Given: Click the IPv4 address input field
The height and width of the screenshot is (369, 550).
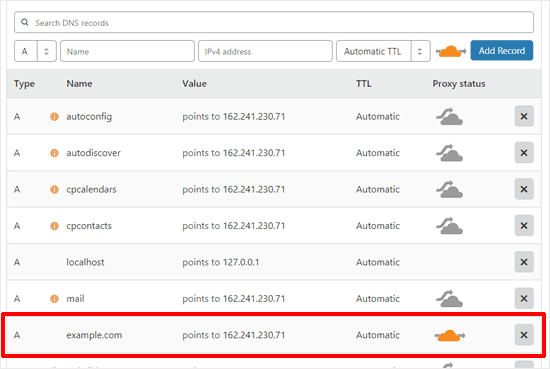Looking at the screenshot, I should point(265,51).
